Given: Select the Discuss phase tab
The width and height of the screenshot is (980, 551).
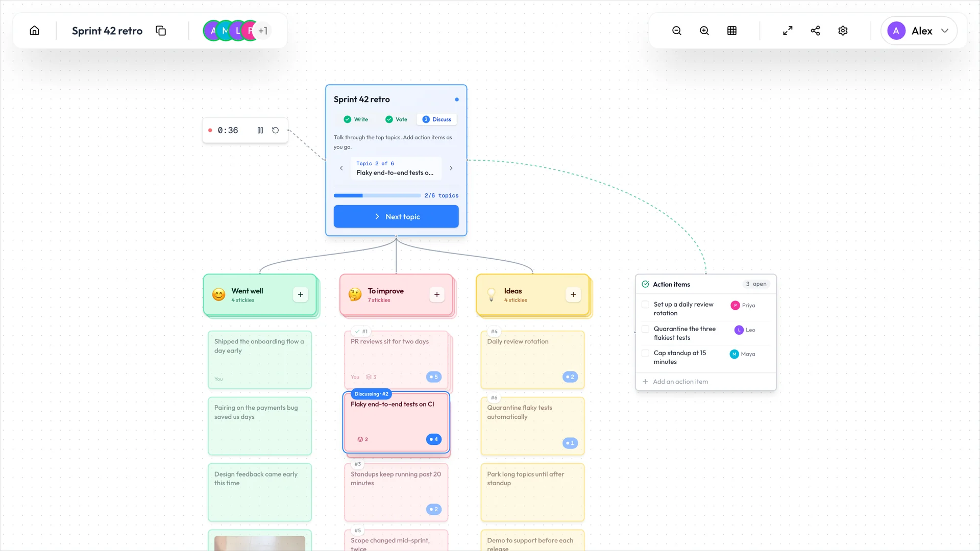Looking at the screenshot, I should point(437,119).
